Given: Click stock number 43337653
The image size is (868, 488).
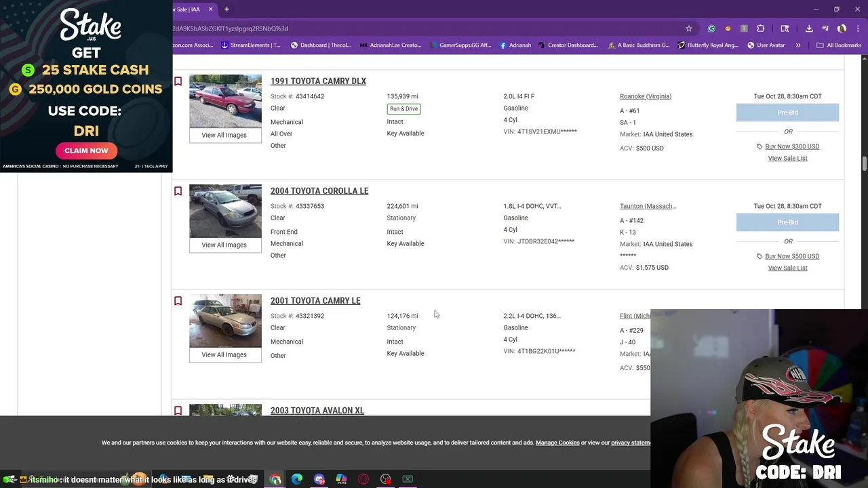Looking at the screenshot, I should coord(310,206).
